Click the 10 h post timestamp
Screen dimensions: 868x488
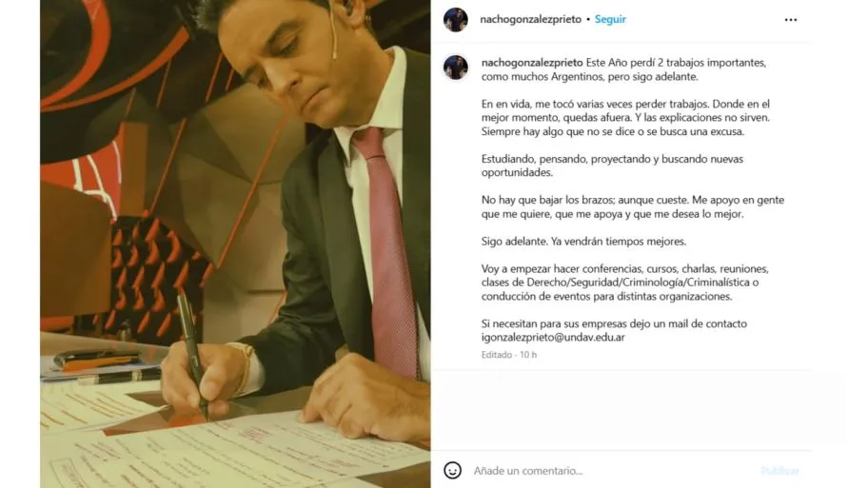click(528, 355)
